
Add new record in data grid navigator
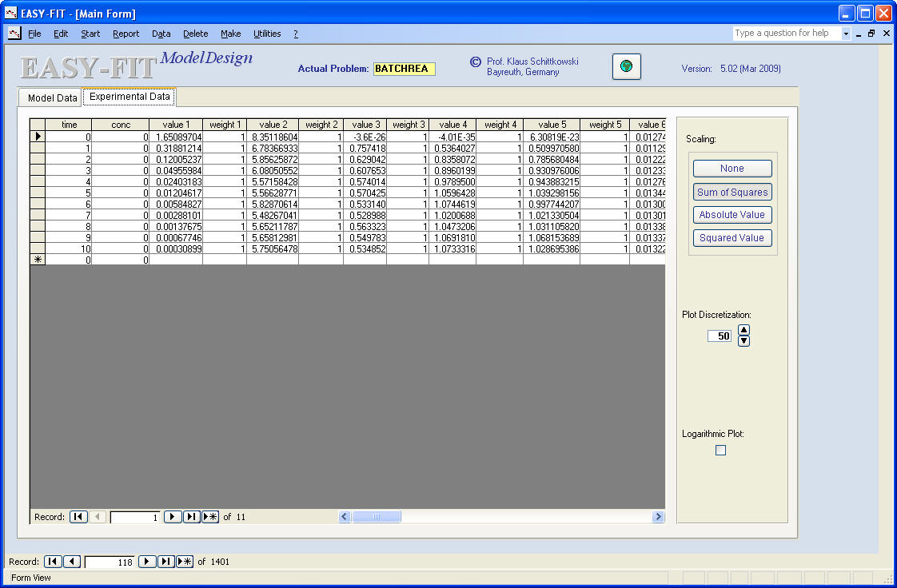pyautogui.click(x=210, y=517)
